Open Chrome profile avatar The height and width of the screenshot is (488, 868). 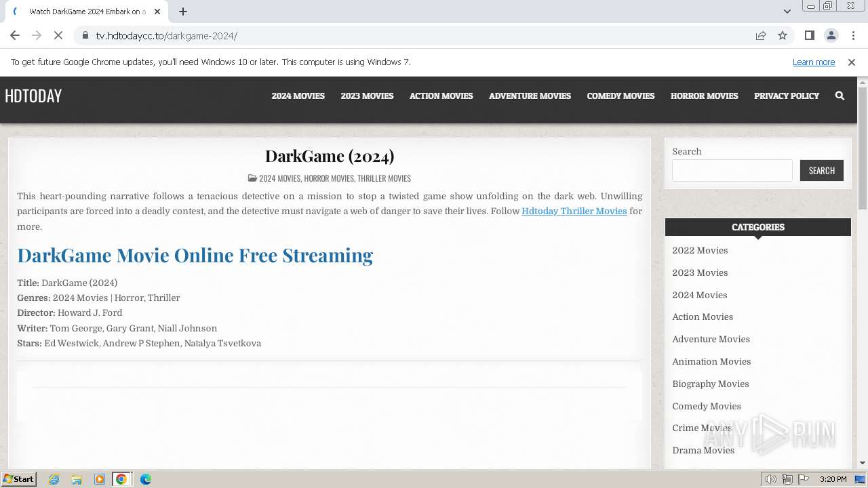[831, 35]
